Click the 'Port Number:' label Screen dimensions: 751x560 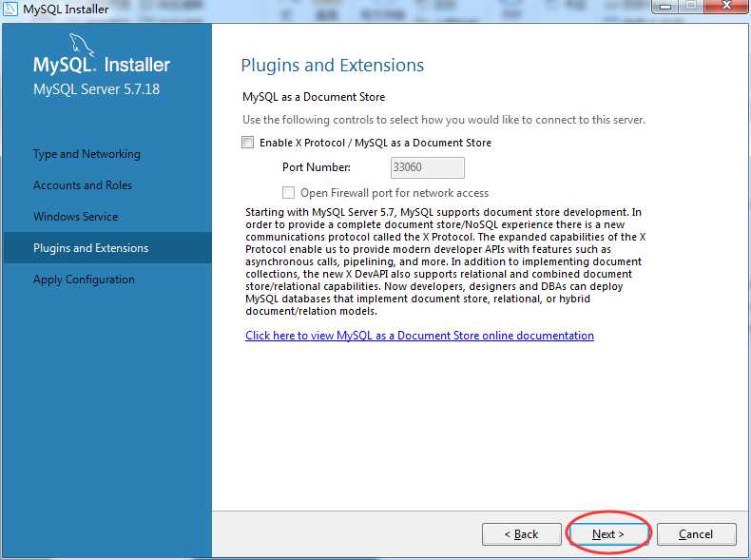[x=317, y=167]
